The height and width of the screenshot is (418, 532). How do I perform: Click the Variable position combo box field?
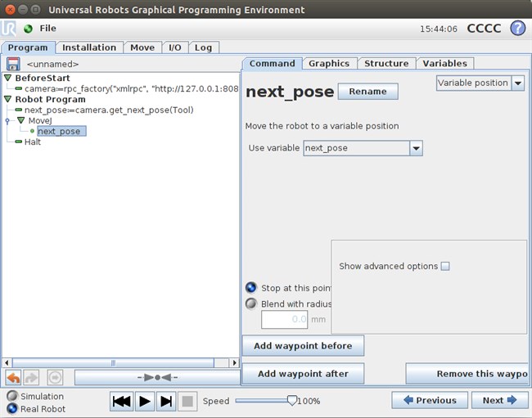pyautogui.click(x=480, y=83)
